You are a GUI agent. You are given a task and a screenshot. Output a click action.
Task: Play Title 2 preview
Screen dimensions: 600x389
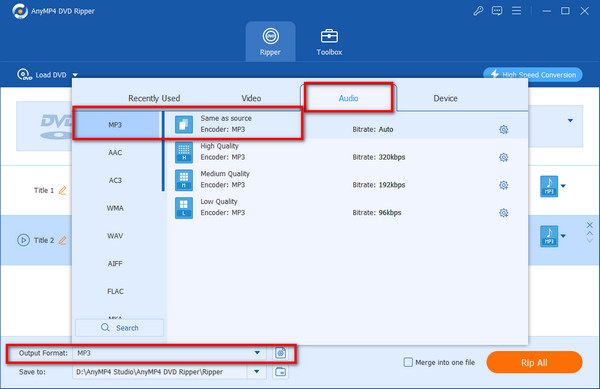[23, 240]
